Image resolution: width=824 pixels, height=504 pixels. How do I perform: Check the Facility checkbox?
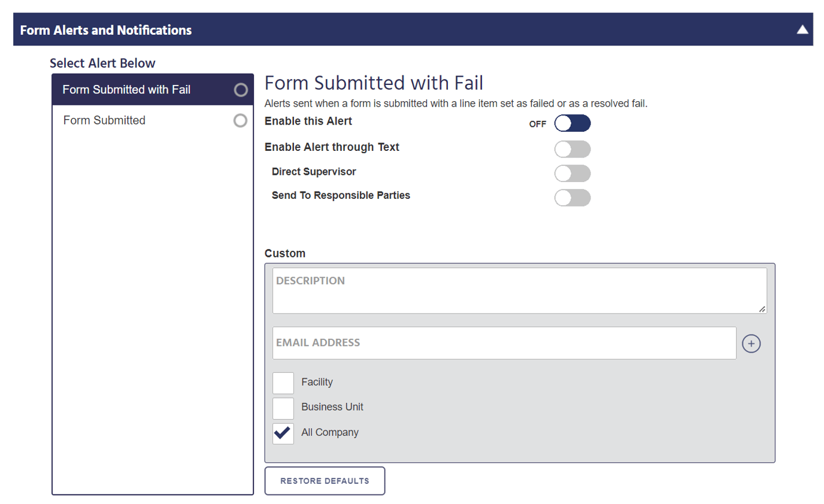click(x=283, y=382)
